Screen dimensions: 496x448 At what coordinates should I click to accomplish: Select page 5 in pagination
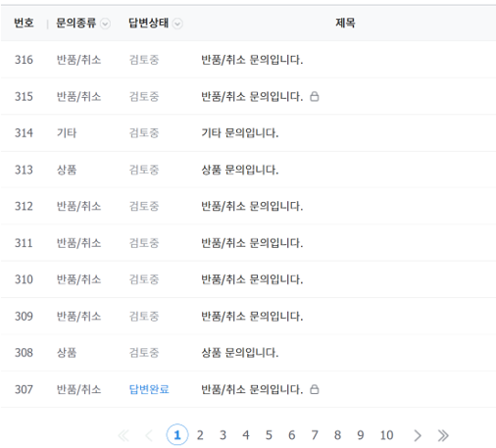[x=269, y=435]
